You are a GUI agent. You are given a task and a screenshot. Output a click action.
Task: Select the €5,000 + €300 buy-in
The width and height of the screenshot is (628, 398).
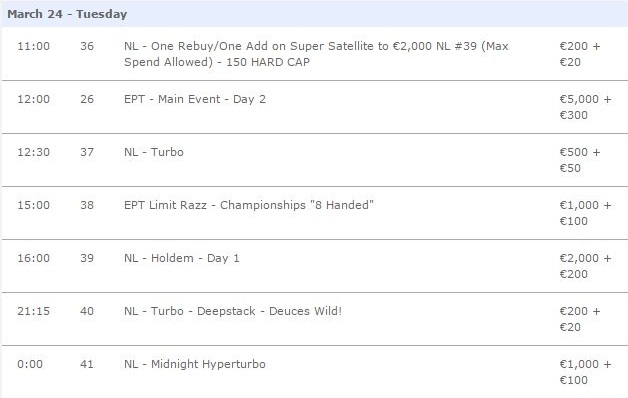pos(586,107)
